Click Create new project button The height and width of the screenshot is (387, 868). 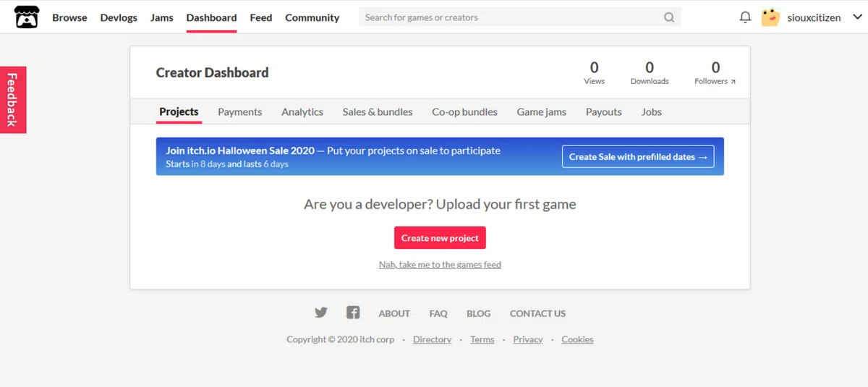(440, 238)
